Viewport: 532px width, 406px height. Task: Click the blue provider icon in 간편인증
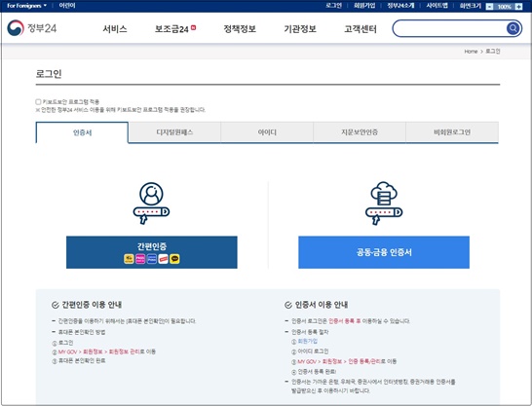[x=152, y=259]
